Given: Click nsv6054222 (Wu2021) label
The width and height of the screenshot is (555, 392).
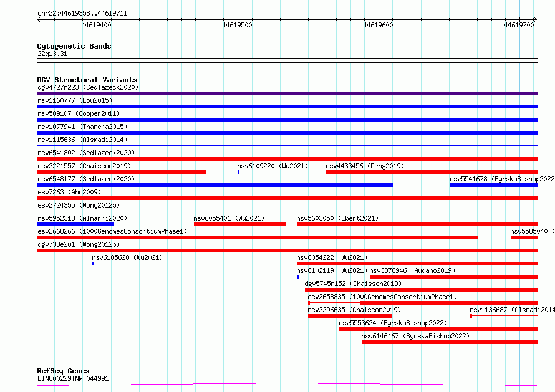Looking at the screenshot, I should coord(332,257).
